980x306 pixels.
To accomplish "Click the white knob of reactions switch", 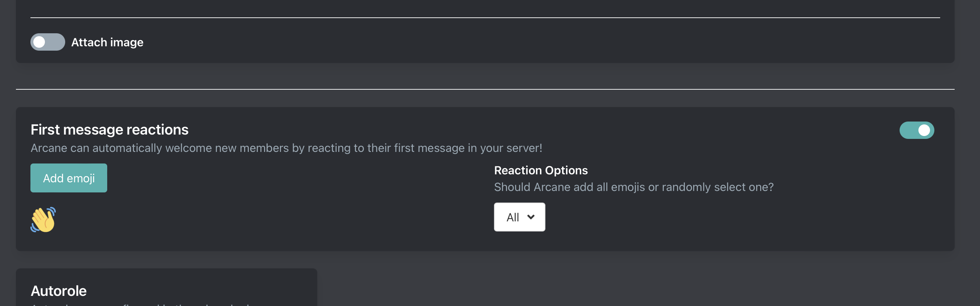I will point(924,130).
